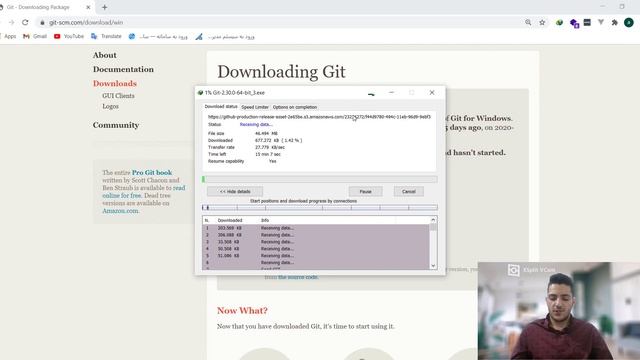
Task: Minimize the IDM download dialog
Action: pyautogui.click(x=391, y=93)
